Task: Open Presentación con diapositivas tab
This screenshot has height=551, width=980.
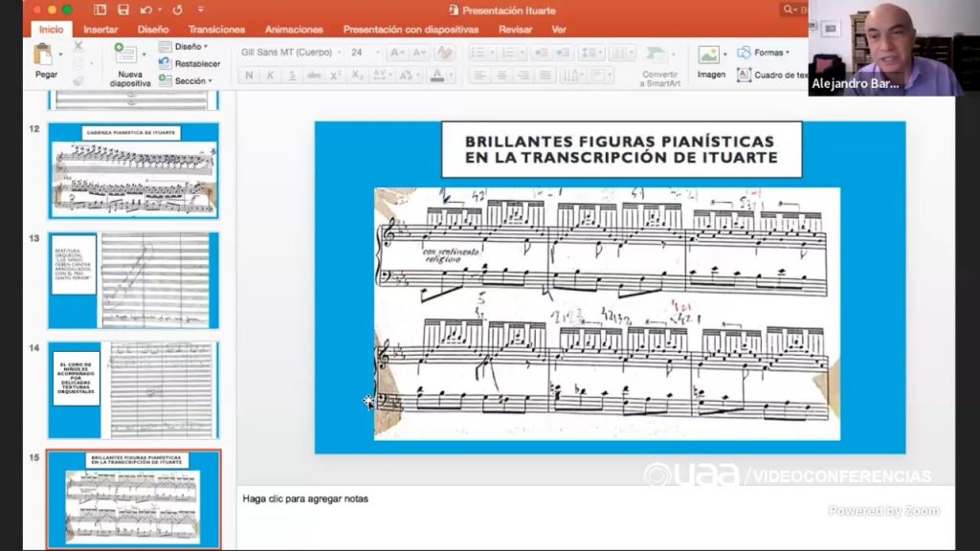Action: [411, 30]
